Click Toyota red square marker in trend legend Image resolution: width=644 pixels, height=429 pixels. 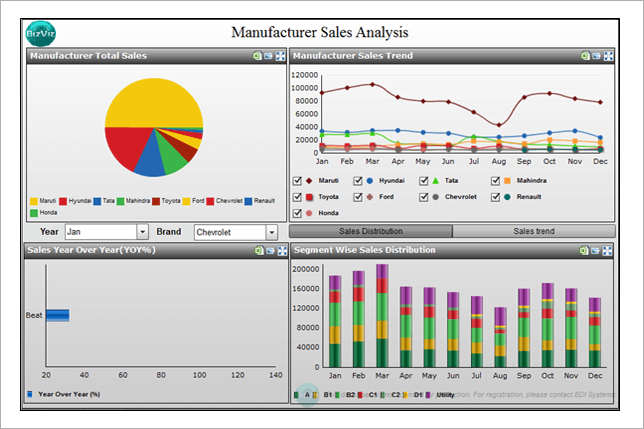(309, 197)
